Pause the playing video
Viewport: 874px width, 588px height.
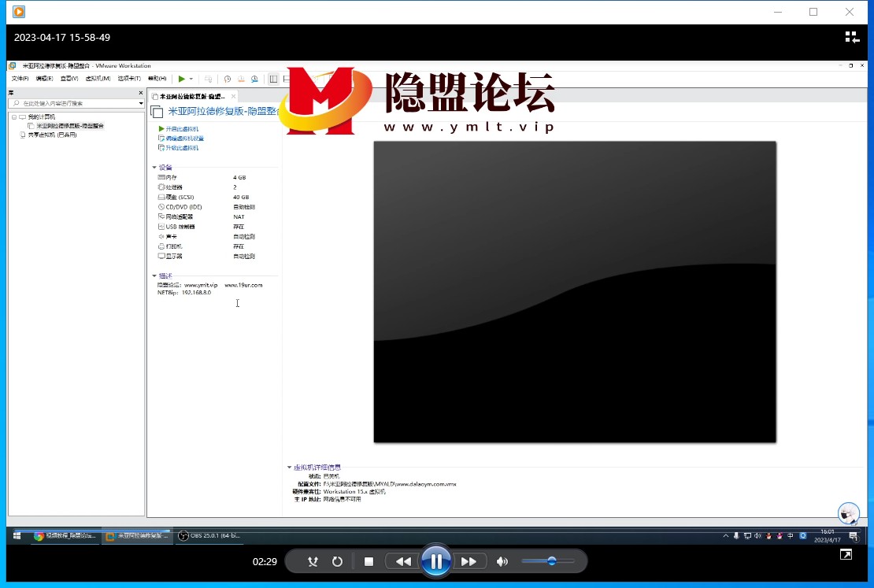436,560
